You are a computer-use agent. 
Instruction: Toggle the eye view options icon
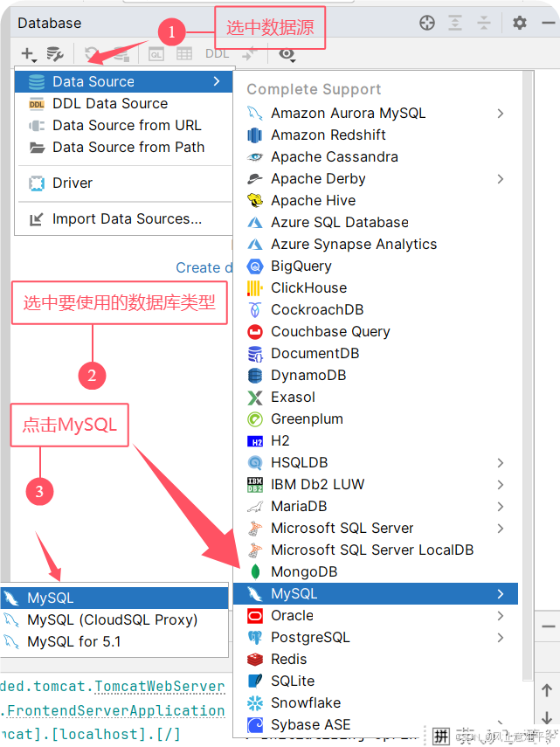[287, 54]
